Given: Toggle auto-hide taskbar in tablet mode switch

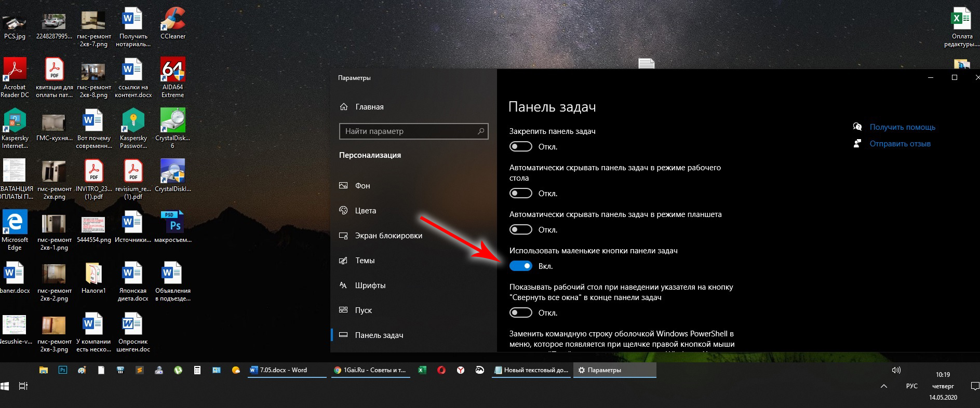Looking at the screenshot, I should coord(521,229).
